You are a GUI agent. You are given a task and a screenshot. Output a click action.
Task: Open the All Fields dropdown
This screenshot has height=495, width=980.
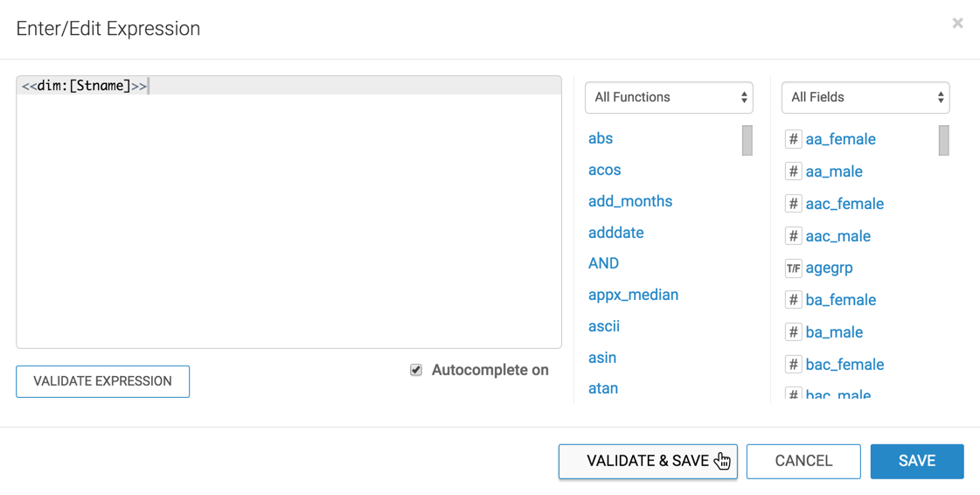pyautogui.click(x=865, y=97)
